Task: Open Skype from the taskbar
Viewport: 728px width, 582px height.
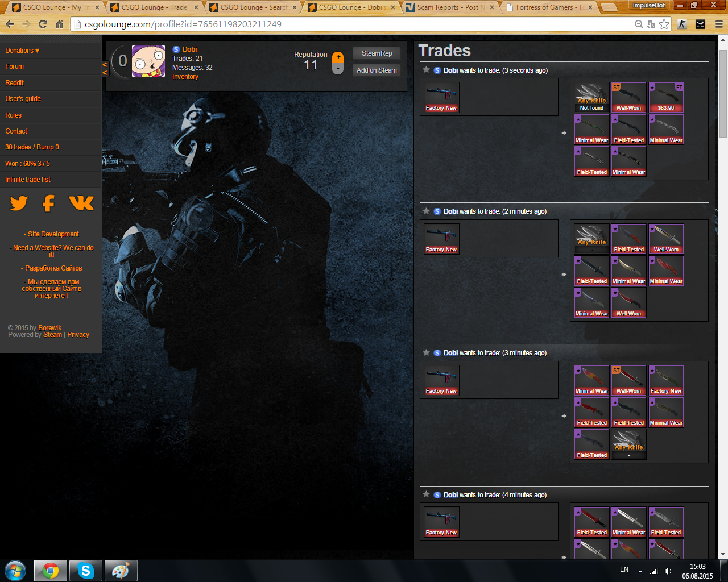Action: pos(86,571)
